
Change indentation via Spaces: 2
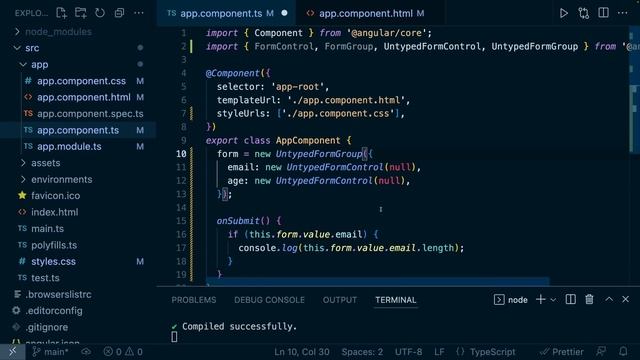(x=362, y=352)
